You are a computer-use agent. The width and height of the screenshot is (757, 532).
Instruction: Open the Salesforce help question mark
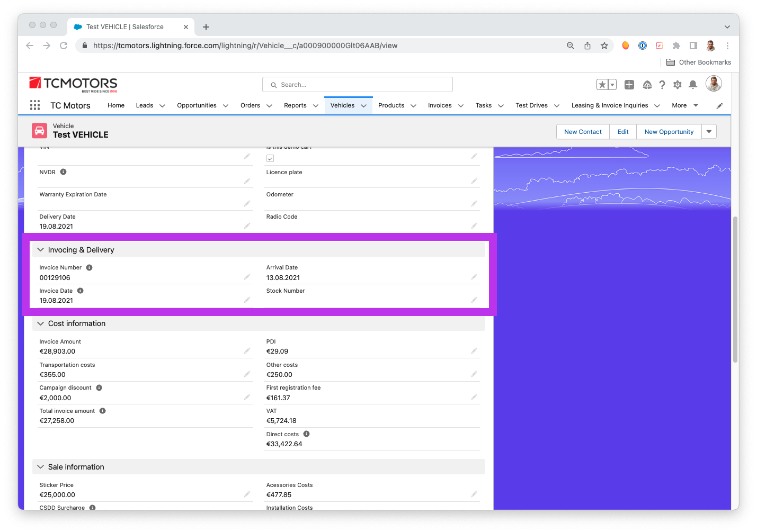pyautogui.click(x=662, y=85)
